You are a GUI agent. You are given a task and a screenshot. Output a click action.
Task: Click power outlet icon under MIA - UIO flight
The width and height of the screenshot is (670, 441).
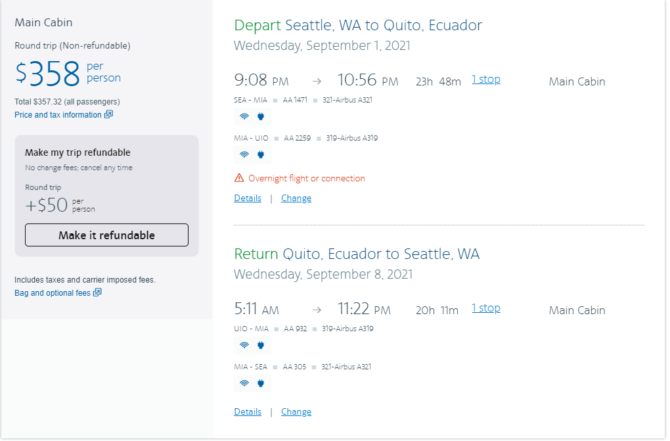[x=261, y=154]
